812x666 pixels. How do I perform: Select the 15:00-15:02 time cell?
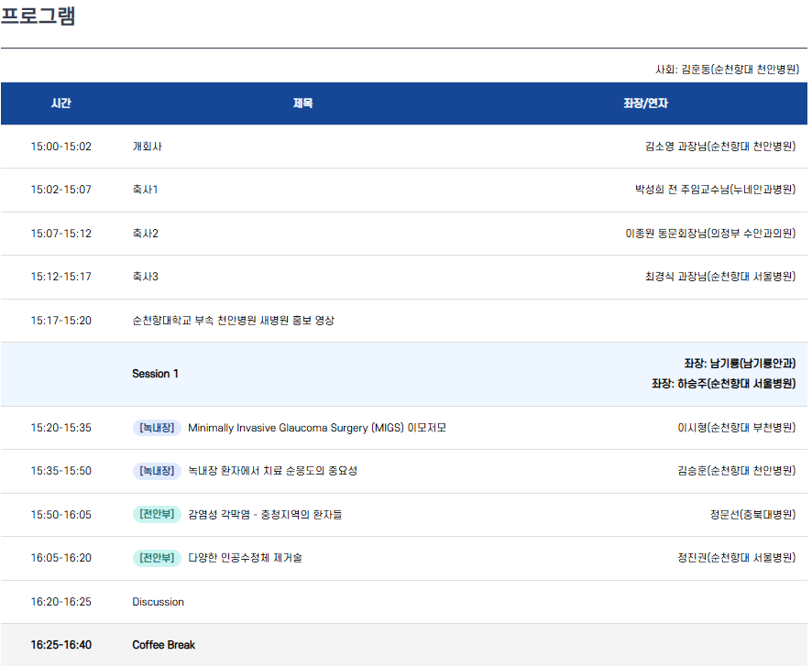tap(60, 147)
